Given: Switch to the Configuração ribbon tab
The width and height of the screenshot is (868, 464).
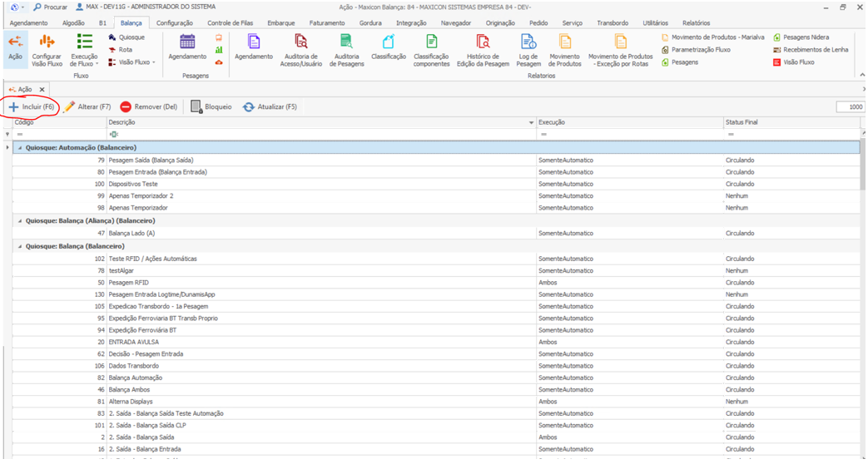Looking at the screenshot, I should coord(175,23).
